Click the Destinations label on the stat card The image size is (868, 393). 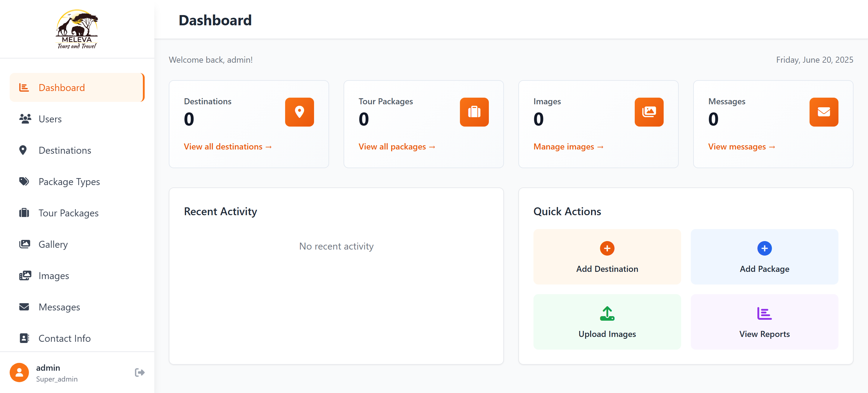208,102
